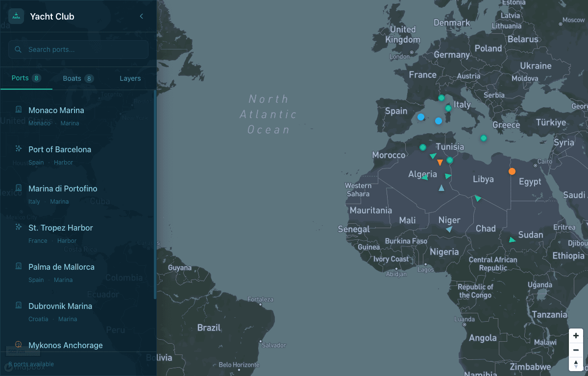Viewport: 588px width, 376px height.
Task: Open the Layers tab
Action: 130,78
